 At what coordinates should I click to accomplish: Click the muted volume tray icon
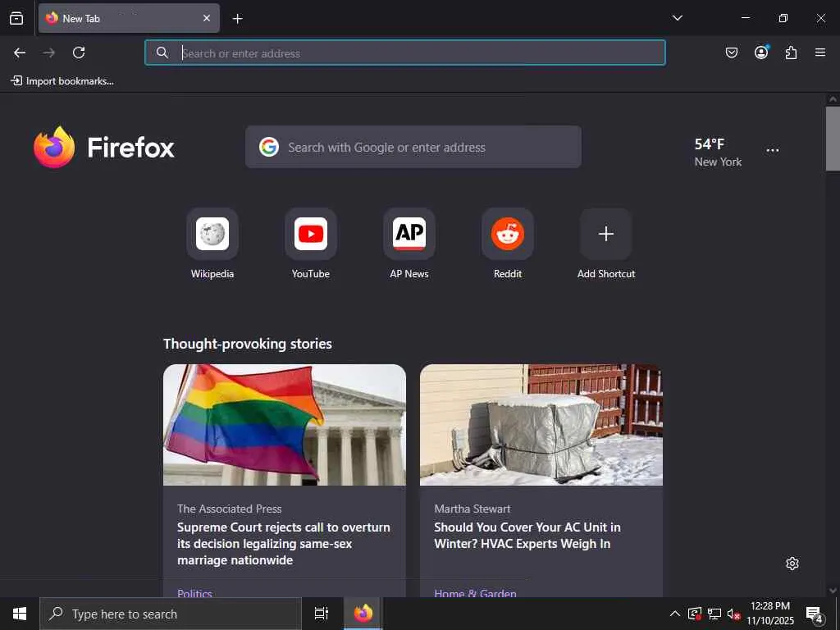(x=733, y=614)
